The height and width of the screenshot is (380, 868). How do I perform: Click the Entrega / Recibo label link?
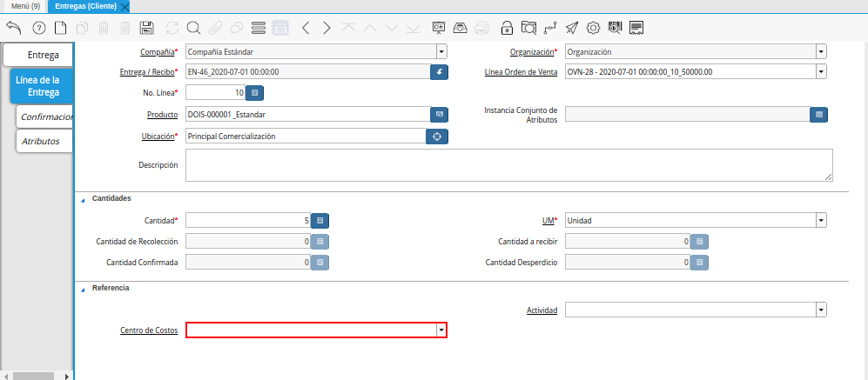click(146, 72)
